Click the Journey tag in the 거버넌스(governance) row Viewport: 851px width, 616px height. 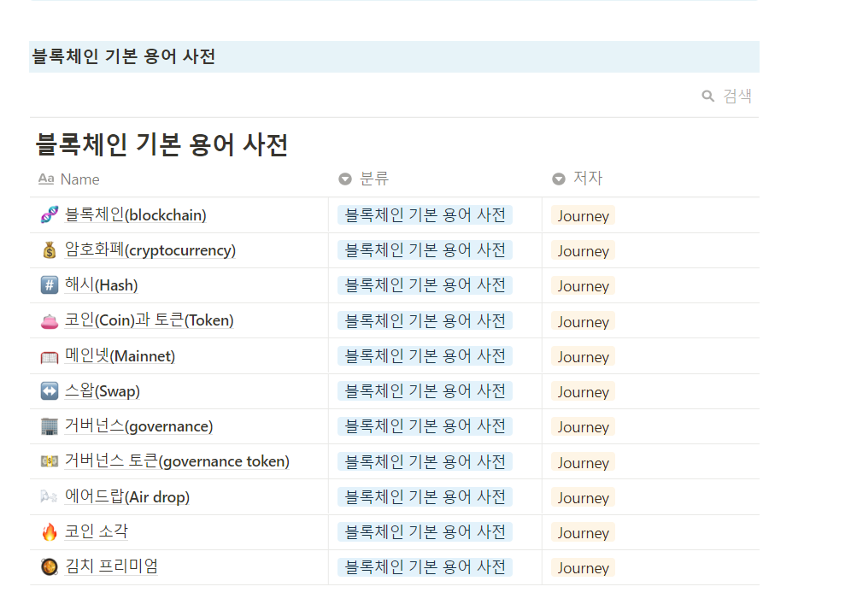(x=583, y=427)
